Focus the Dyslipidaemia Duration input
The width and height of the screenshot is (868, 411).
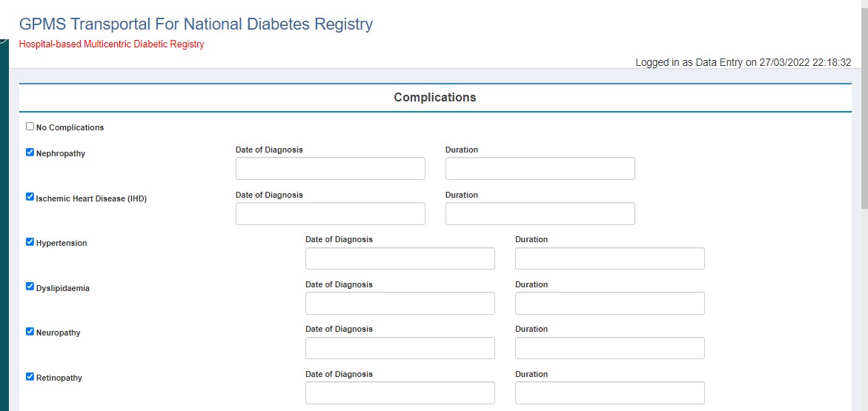[x=609, y=304]
